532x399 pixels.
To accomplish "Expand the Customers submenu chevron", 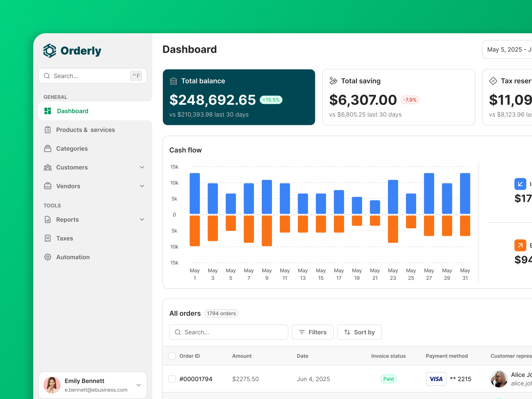I will click(142, 167).
